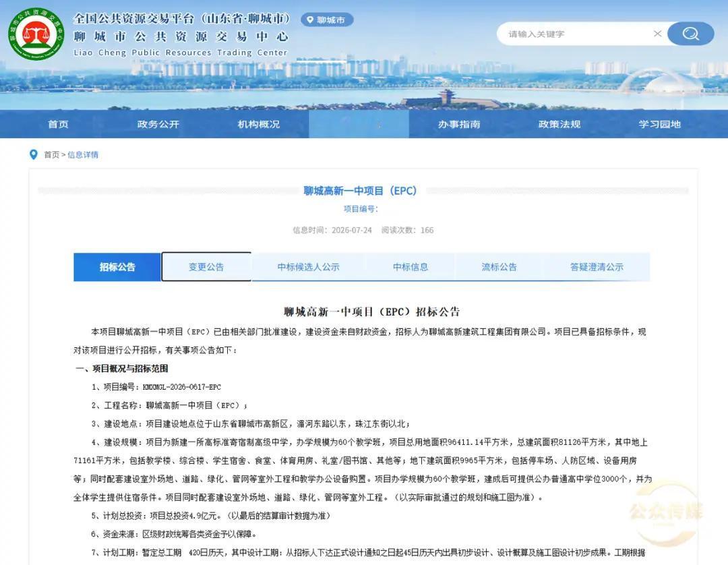
Task: Click Liao Cheng Public Resources Trading Center text
Action: coord(181,53)
